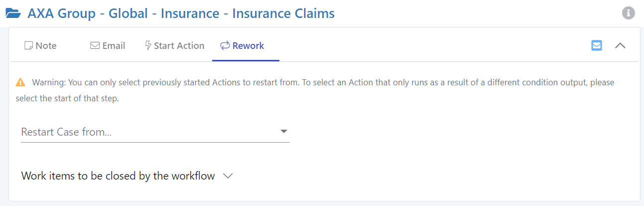Click the blue envelope icon on the right
The height and width of the screenshot is (206, 644).
coord(596,45)
